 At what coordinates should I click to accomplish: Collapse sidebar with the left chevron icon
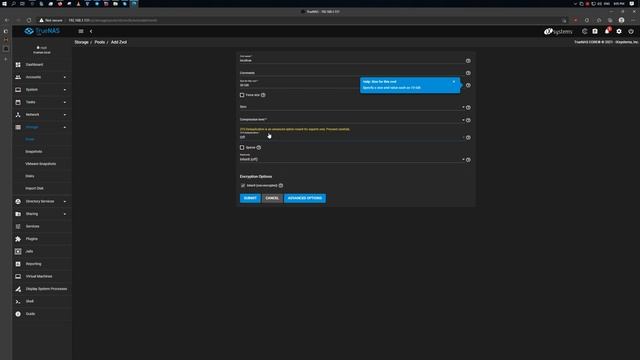pyautogui.click(x=91, y=31)
